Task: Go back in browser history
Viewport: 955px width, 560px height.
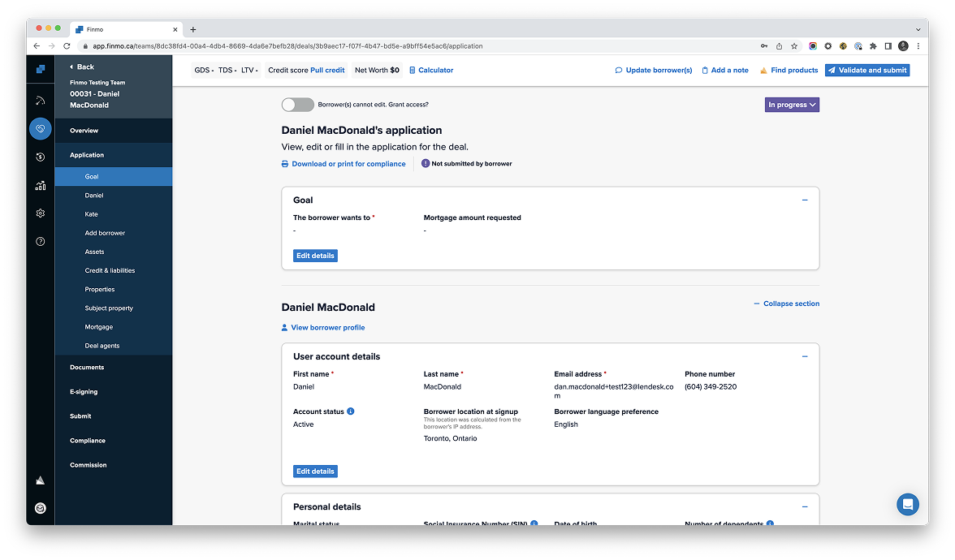Action: [x=37, y=46]
